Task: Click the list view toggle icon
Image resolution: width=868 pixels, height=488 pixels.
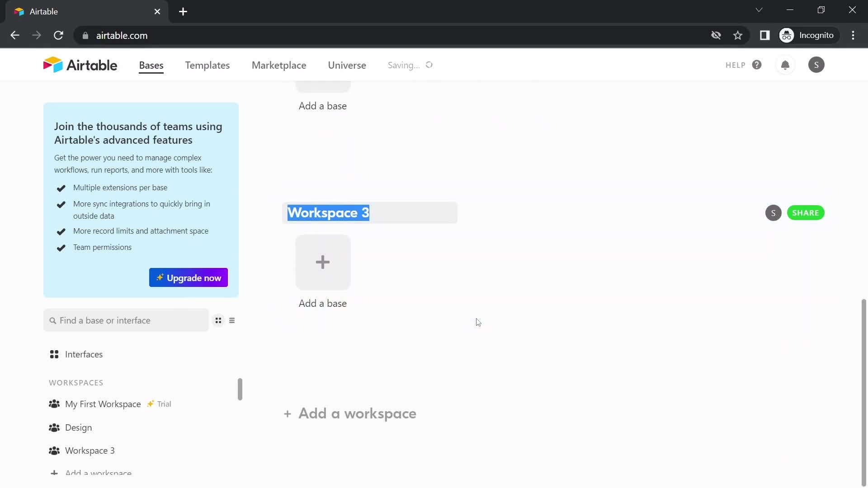Action: [231, 320]
